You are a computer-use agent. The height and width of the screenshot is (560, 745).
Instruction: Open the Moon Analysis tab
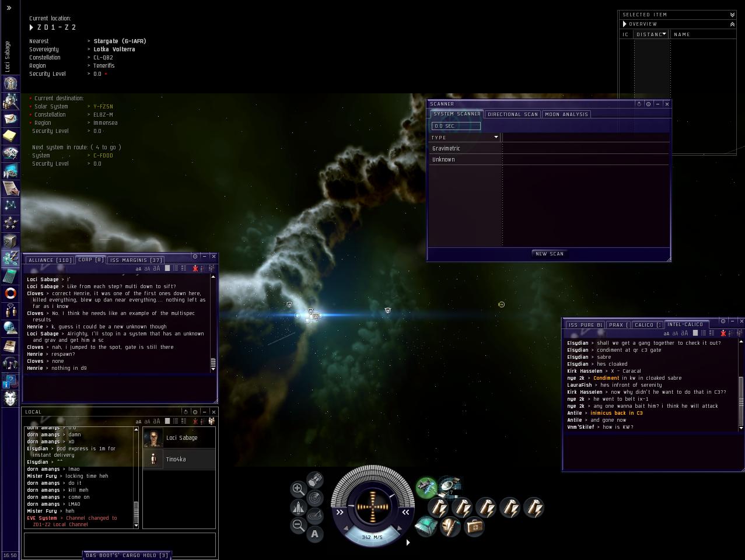pyautogui.click(x=566, y=114)
